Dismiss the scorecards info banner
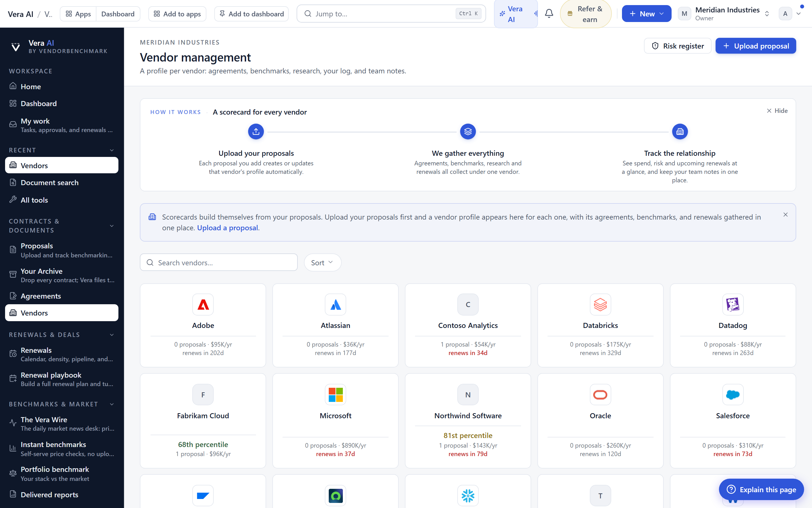 point(785,215)
